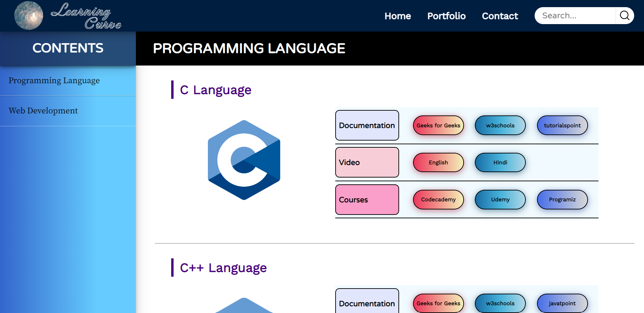The height and width of the screenshot is (313, 644).
Task: Focus the Search input field
Action: click(575, 16)
